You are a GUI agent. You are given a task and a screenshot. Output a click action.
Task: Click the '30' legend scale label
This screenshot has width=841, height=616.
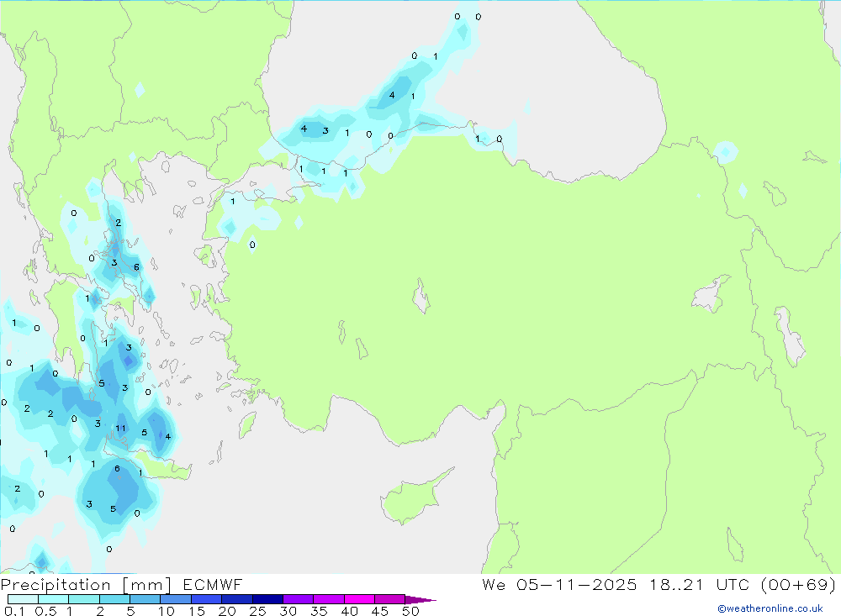pyautogui.click(x=288, y=611)
